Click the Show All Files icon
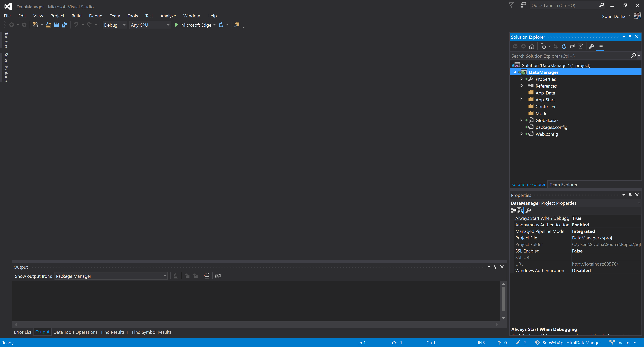 pos(580,46)
